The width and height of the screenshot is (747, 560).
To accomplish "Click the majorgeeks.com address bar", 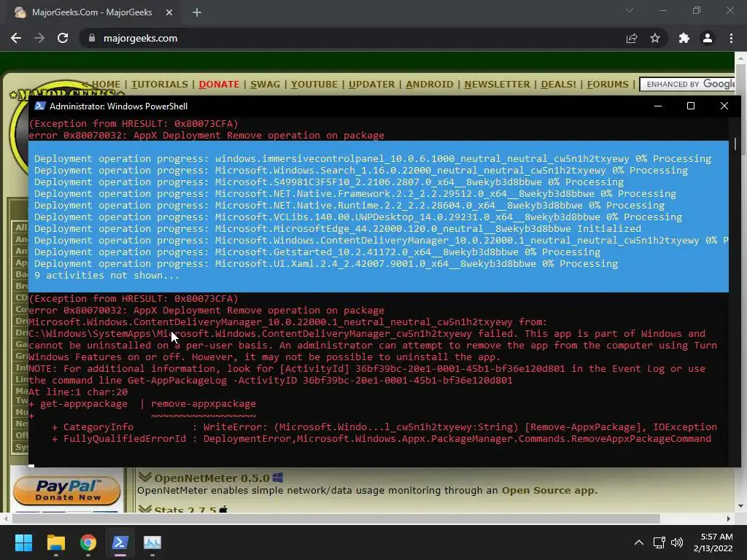I will [x=352, y=38].
